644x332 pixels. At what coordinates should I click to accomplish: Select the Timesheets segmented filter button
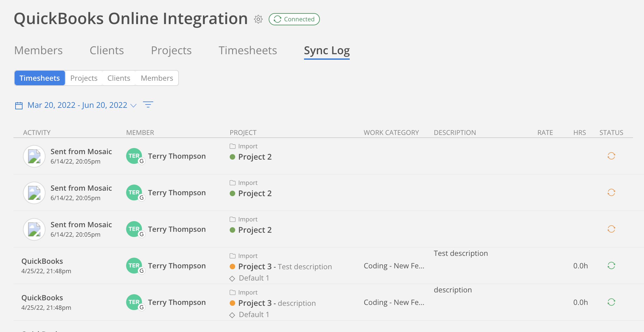pyautogui.click(x=40, y=78)
